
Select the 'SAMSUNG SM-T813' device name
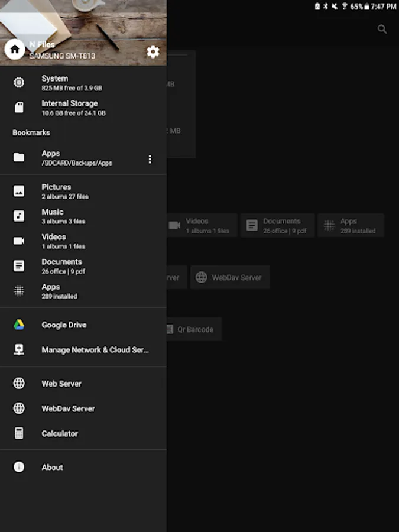(x=62, y=56)
